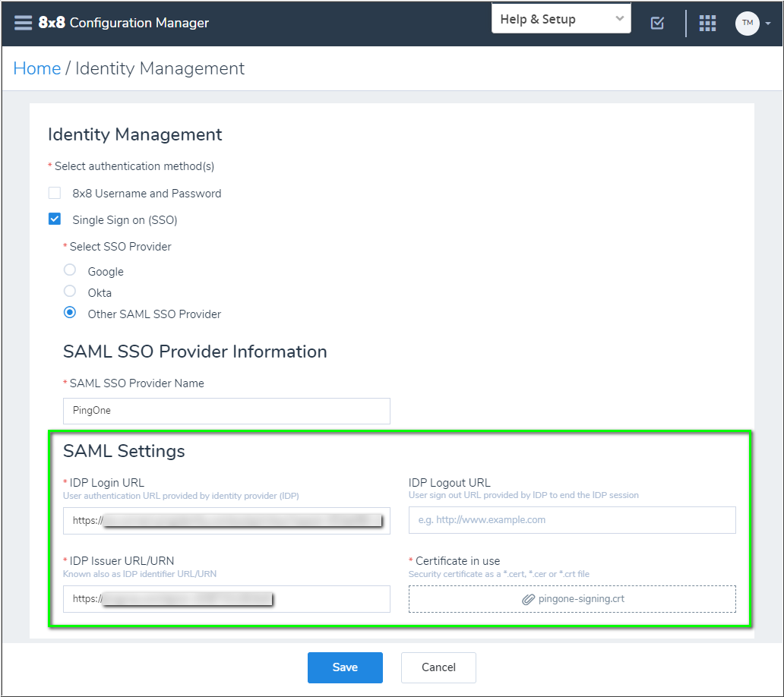
Task: Focus the IDP Logout URL field
Action: point(572,520)
